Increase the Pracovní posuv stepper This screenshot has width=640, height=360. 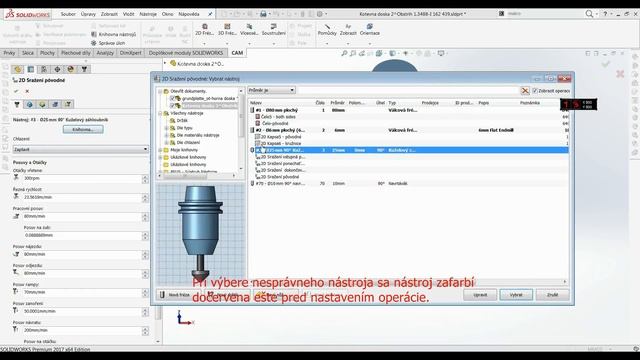coord(145,214)
